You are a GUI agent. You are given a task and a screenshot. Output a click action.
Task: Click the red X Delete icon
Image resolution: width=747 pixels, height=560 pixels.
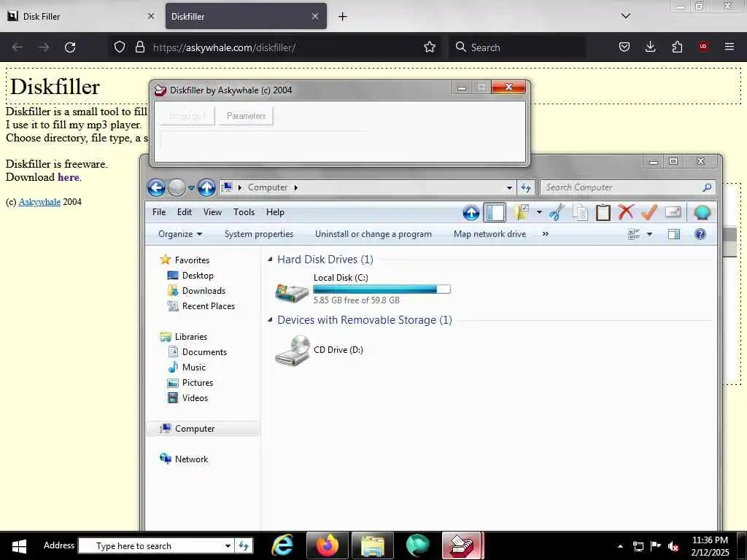(626, 212)
